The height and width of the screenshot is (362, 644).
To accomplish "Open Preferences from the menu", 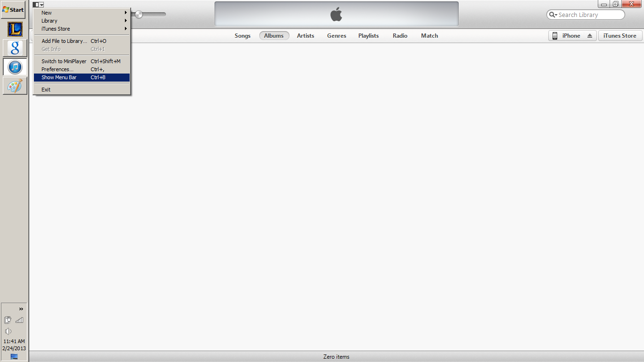I will (x=82, y=69).
